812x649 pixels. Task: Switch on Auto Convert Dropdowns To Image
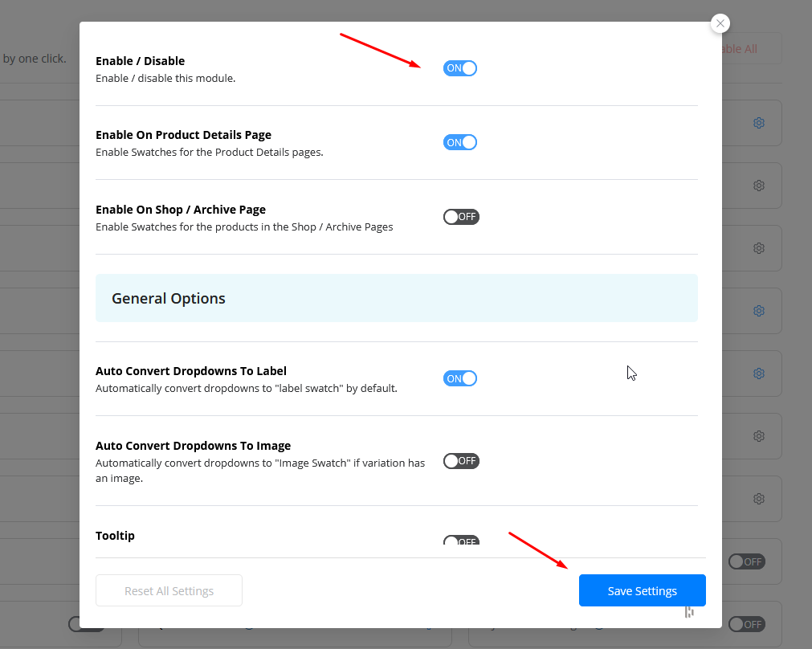click(x=461, y=461)
